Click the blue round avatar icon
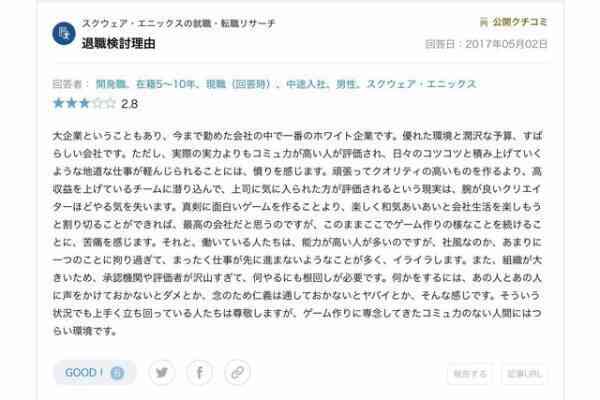Image resolution: width=600 pixels, height=400 pixels. (x=64, y=33)
